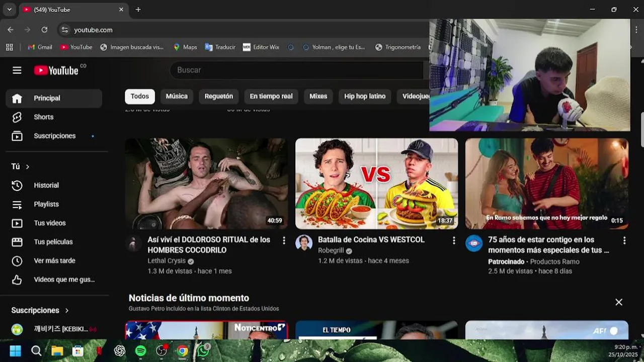Open Lethal Crysis channel avatar
644x362 pixels.
(134, 243)
